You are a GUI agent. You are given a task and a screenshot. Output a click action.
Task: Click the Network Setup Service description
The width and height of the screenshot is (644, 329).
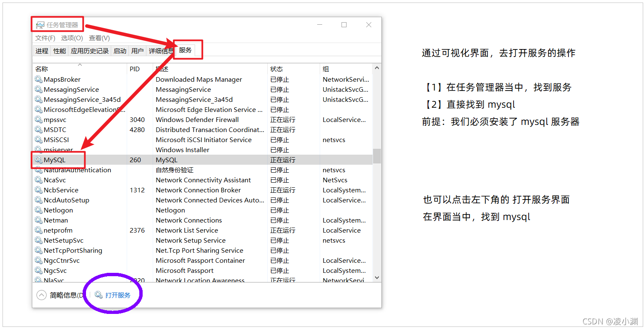[x=190, y=240]
